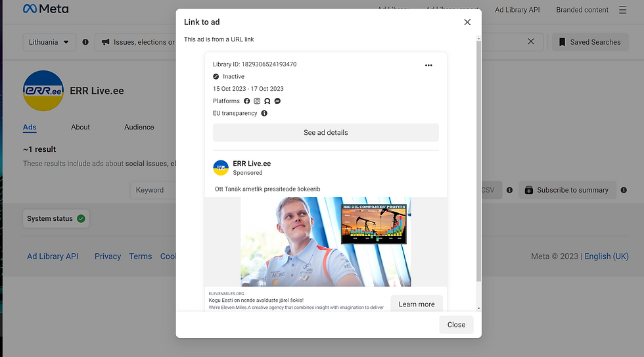Open the Ad Library API top link
The image size is (644, 357).
pos(517,10)
